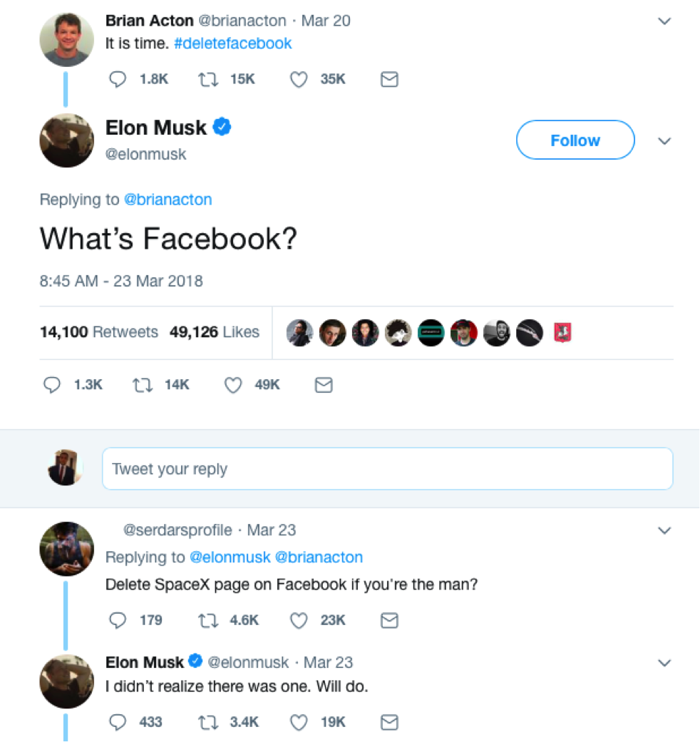The image size is (700, 742).
Task: Open dropdown arrow on Brian Acton's tweet
Action: (x=664, y=21)
